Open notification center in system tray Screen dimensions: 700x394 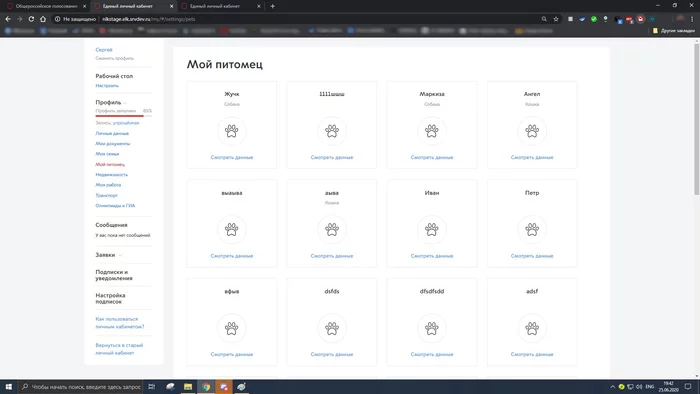point(688,386)
